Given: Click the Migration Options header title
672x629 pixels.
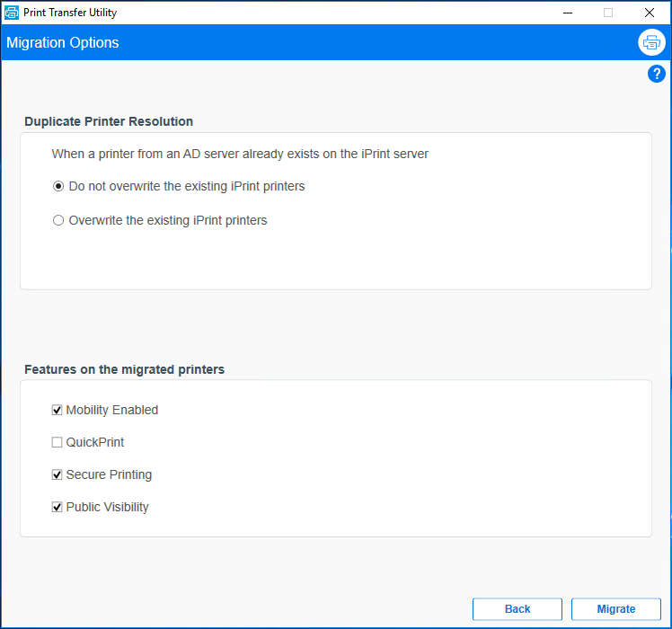Looking at the screenshot, I should (63, 42).
